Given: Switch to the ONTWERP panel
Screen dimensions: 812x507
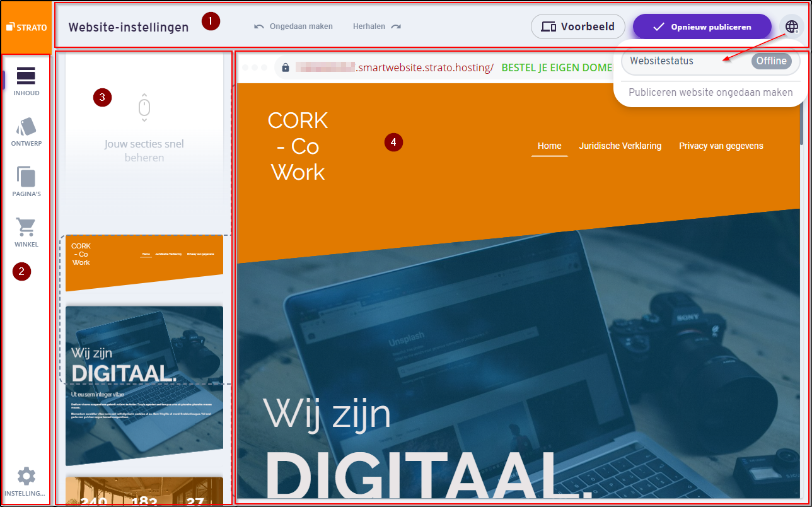Looking at the screenshot, I should [x=26, y=131].
